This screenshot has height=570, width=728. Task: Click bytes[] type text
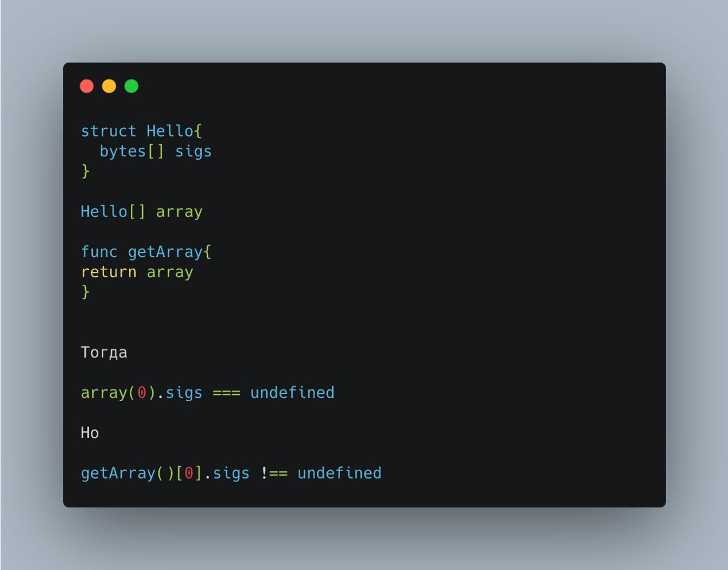[x=132, y=151]
